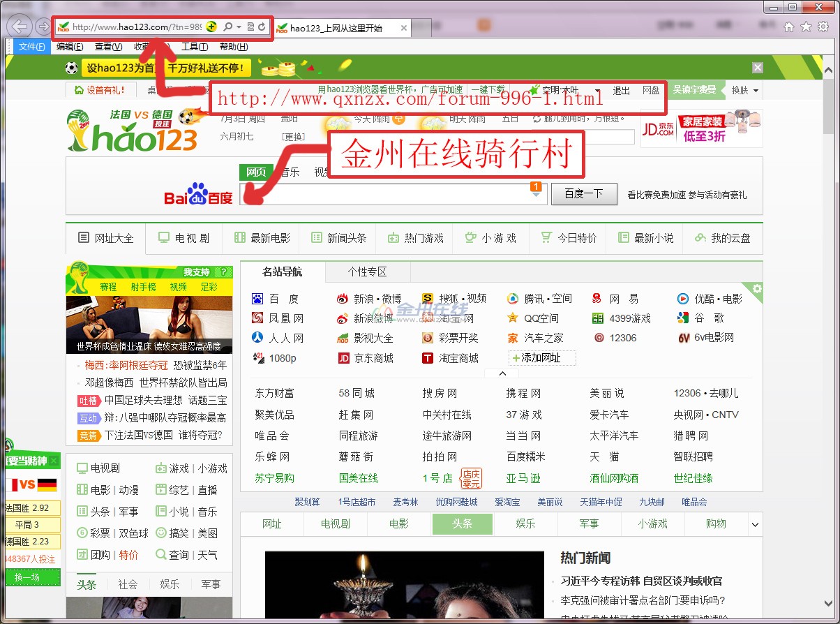Open the 汽车之家 site icon

[513, 338]
